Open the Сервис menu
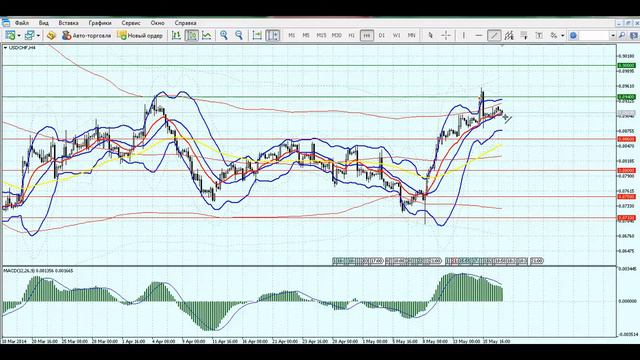Image resolution: width=640 pixels, height=360 pixels. coord(131,23)
